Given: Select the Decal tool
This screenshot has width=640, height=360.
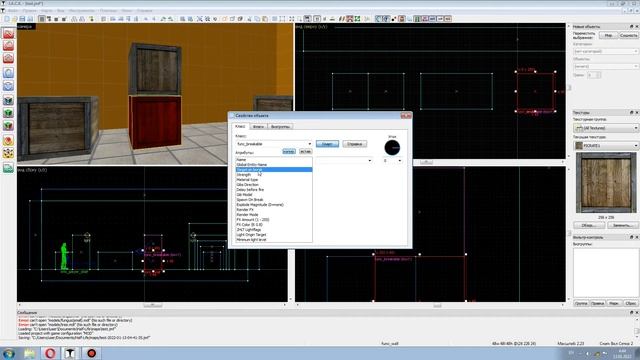Looking at the screenshot, I should [8, 125].
